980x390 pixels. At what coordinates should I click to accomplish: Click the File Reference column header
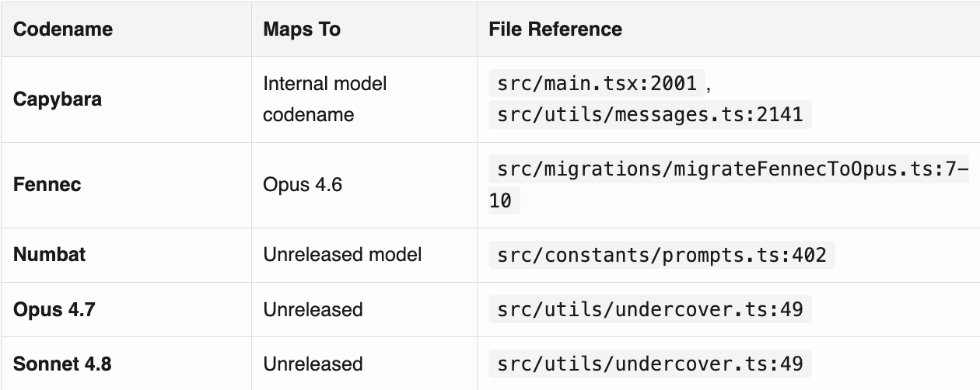[555, 30]
